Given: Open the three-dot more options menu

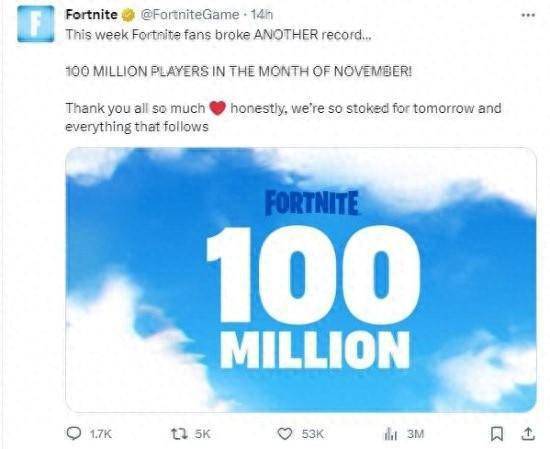Looking at the screenshot, I should (x=528, y=15).
